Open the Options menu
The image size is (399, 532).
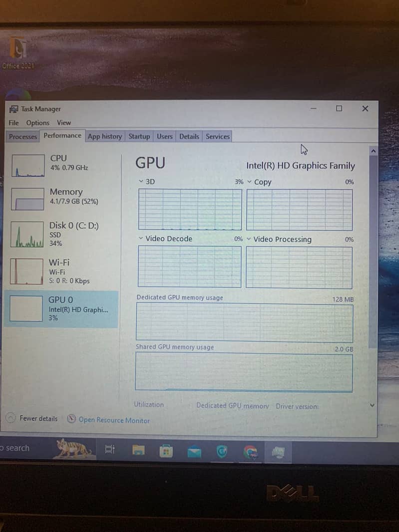pos(37,123)
